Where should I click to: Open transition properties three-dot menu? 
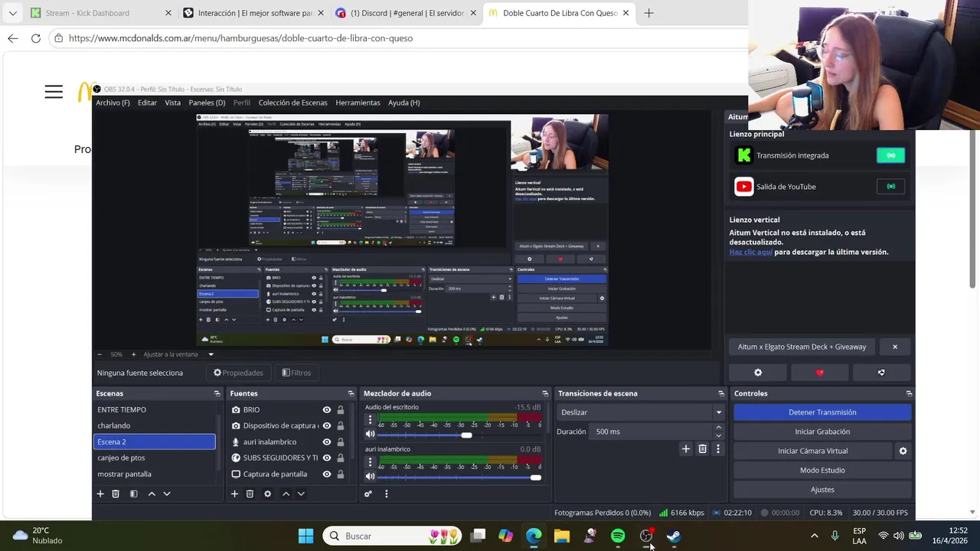[x=717, y=449]
